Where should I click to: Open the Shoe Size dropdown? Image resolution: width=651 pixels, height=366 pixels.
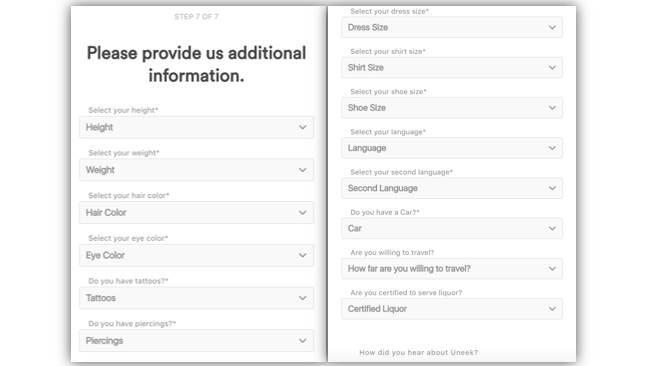[x=452, y=108]
